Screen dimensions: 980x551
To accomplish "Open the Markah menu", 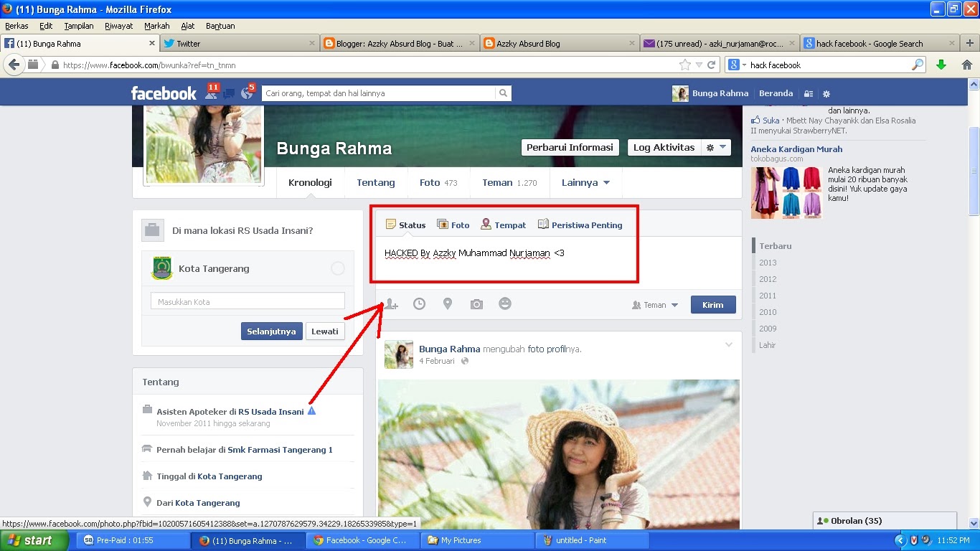I will click(157, 26).
